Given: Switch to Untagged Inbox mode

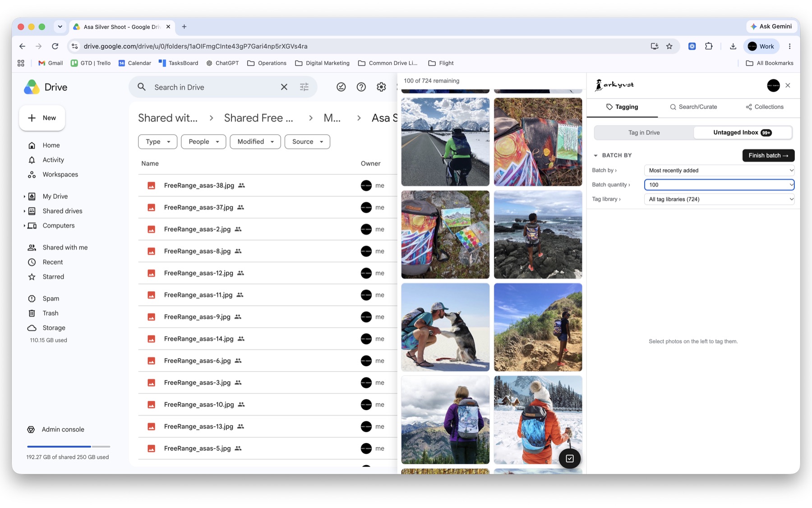Looking at the screenshot, I should [743, 132].
